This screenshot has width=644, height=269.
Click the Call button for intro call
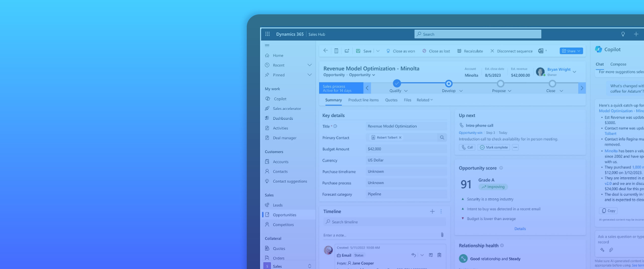tap(467, 147)
